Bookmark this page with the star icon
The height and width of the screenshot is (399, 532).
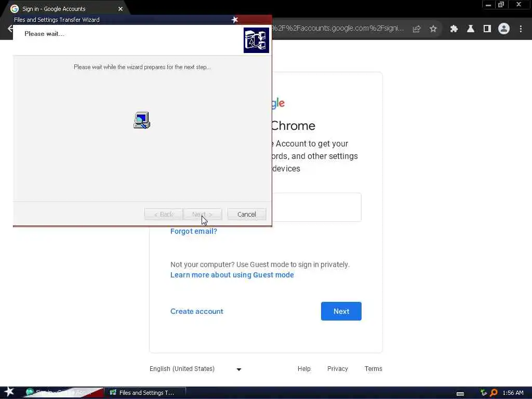coord(433,29)
